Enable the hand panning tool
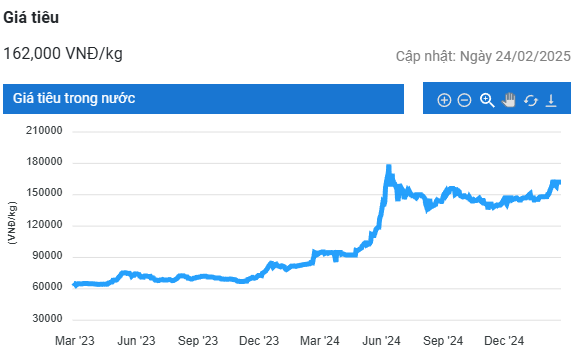 [508, 100]
